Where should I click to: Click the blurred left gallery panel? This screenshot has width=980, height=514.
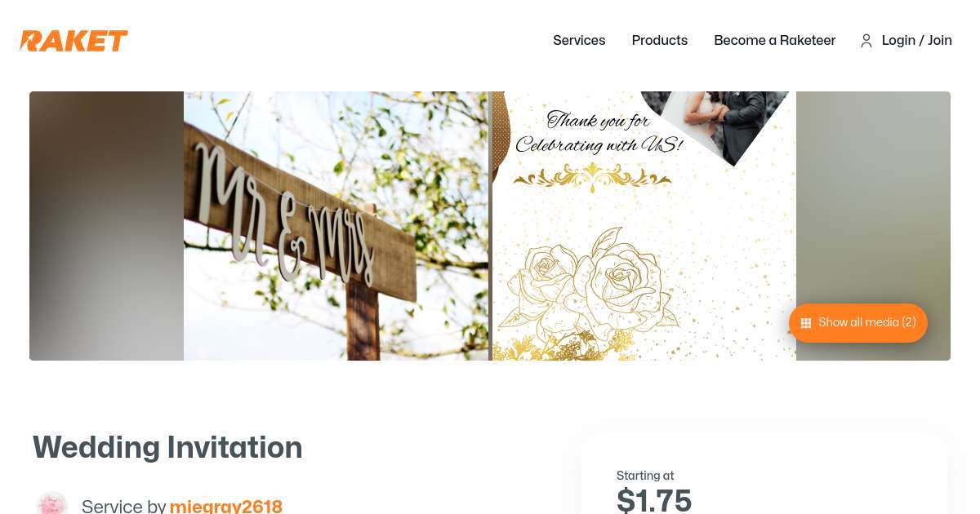click(x=106, y=226)
